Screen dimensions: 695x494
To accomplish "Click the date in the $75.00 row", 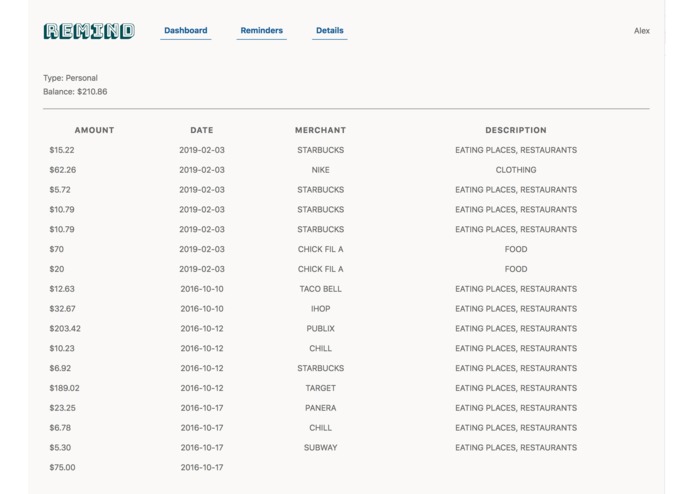I will point(202,467).
